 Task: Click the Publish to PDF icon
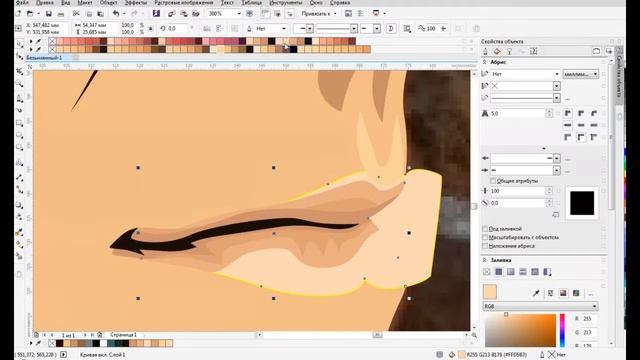(196, 13)
